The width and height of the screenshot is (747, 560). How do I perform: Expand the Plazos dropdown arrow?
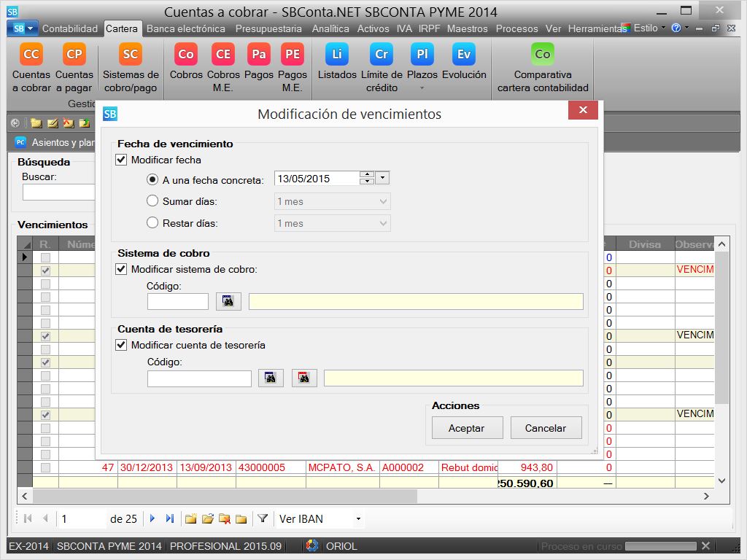422,89
